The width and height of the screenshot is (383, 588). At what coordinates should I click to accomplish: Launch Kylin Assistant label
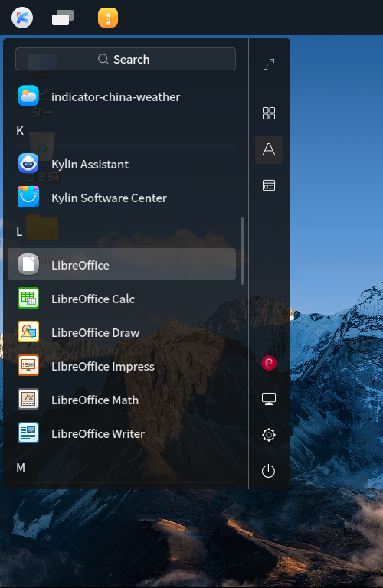pos(90,165)
